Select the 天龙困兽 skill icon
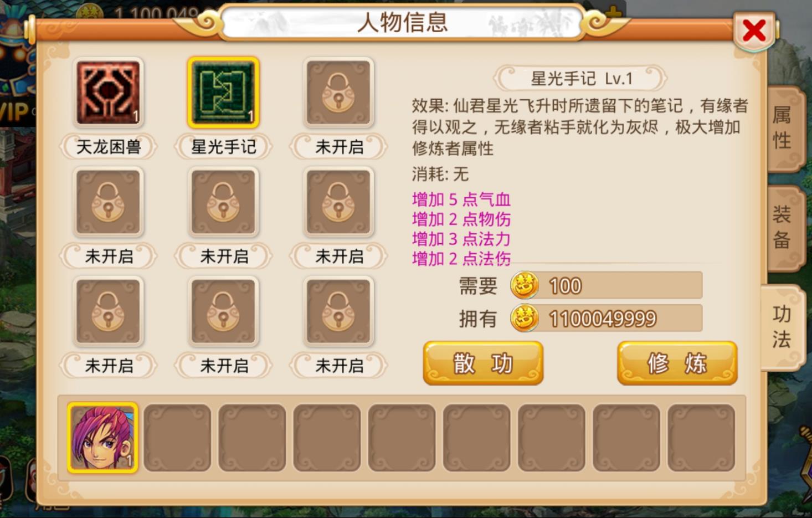 108,93
